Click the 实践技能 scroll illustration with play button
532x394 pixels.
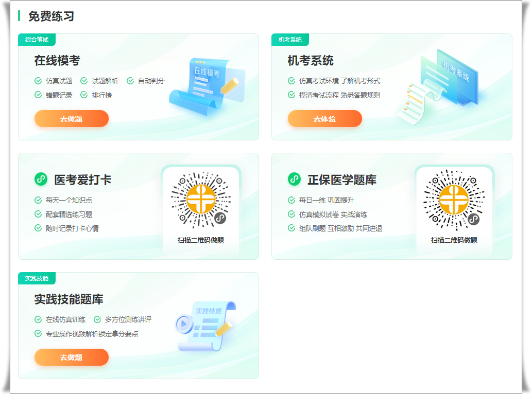[205, 326]
